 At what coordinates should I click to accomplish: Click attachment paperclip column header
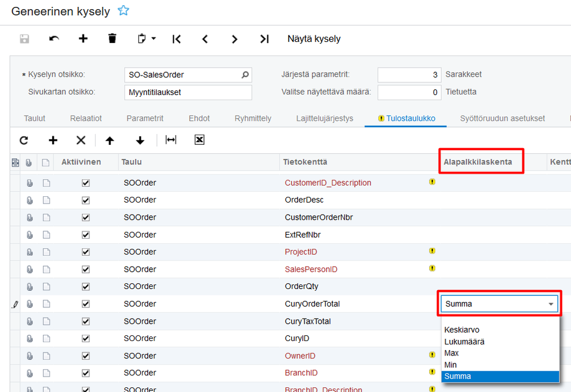click(29, 163)
